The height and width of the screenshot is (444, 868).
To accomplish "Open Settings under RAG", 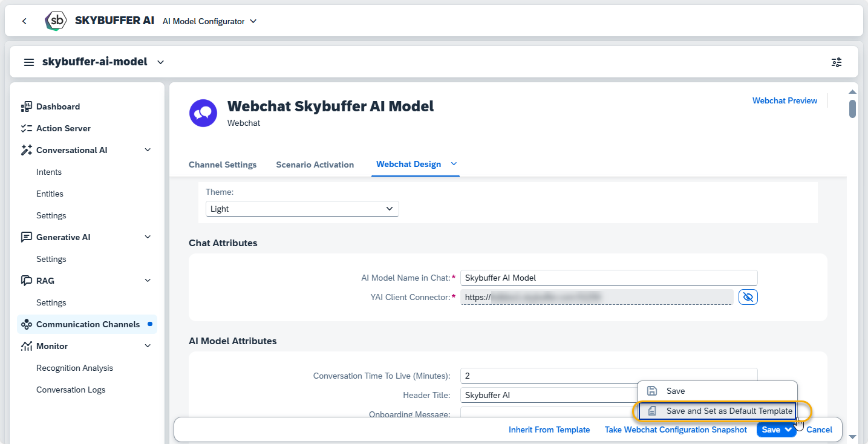I will pos(51,302).
